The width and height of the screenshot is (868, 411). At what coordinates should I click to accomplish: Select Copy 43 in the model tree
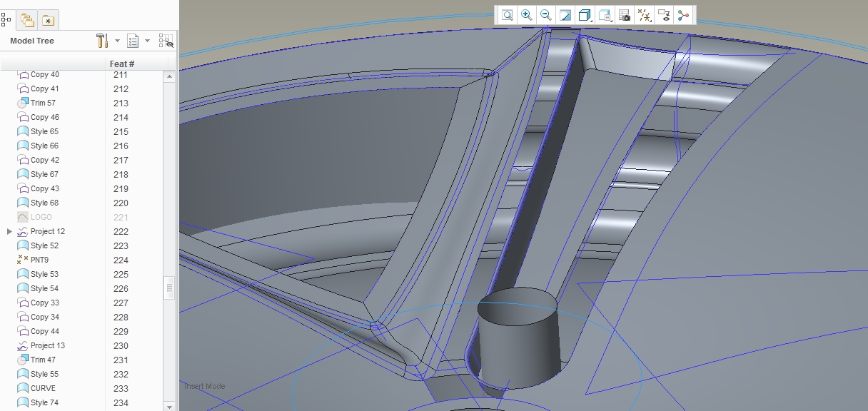(x=44, y=188)
